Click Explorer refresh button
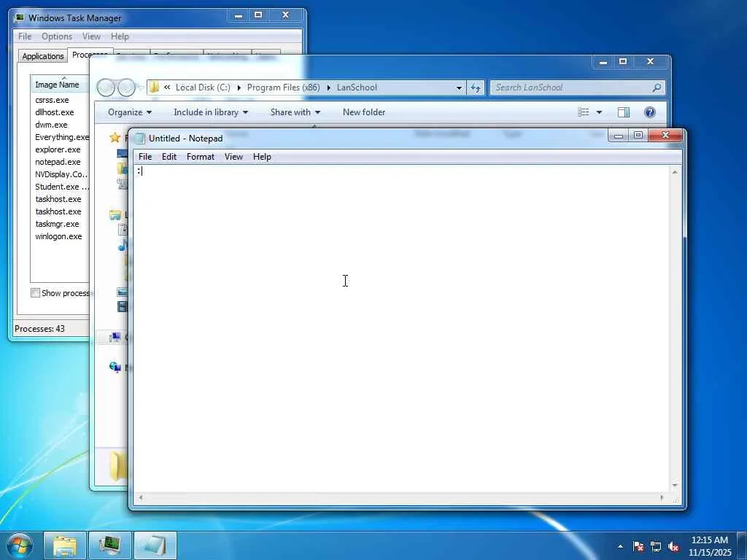The width and height of the screenshot is (747, 560). (x=476, y=87)
